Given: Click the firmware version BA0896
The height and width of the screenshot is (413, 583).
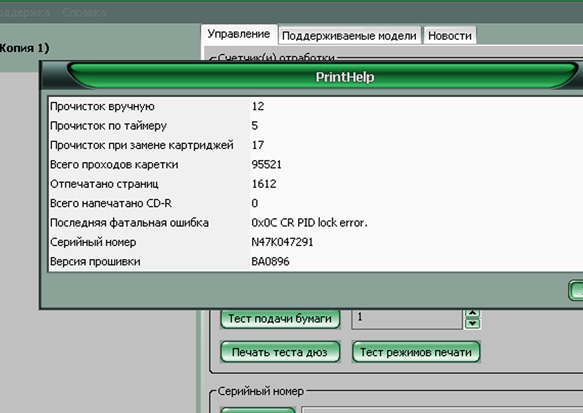Looking at the screenshot, I should (270, 261).
